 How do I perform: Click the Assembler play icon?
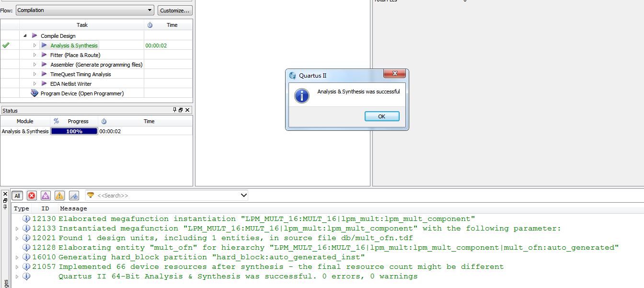44,65
